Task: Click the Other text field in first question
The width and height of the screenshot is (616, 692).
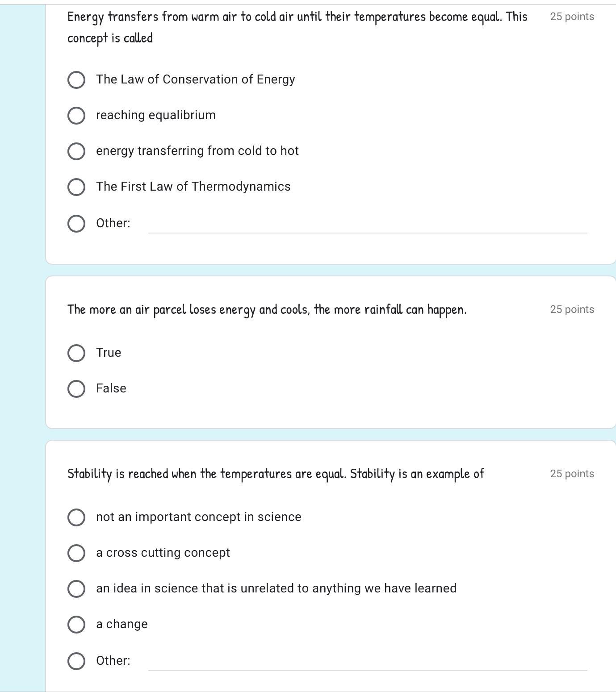Action: click(367, 224)
